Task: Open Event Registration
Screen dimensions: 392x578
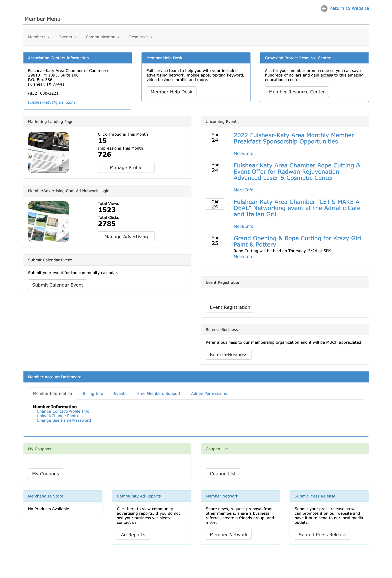Action: pos(230,307)
